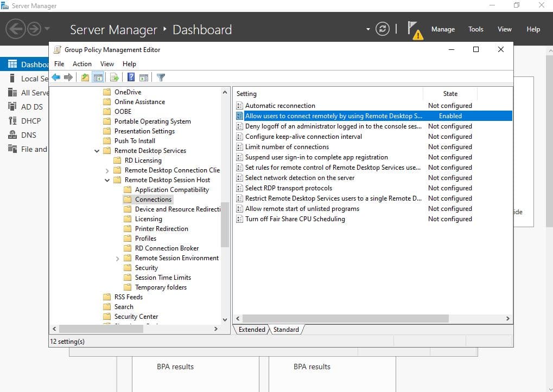The width and height of the screenshot is (553, 392).
Task: Click the Filter funnel icon
Action: tap(161, 78)
